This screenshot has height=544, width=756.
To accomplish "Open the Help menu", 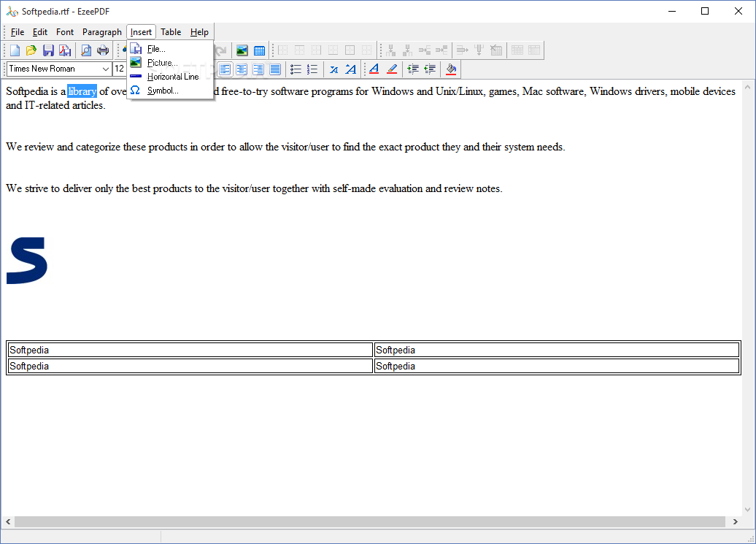I will (199, 32).
